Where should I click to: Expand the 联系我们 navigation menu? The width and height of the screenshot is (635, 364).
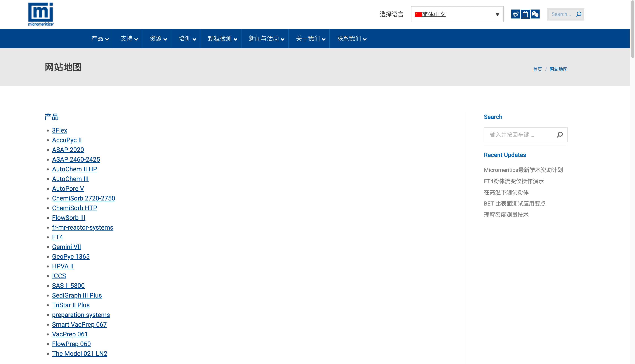(352, 38)
